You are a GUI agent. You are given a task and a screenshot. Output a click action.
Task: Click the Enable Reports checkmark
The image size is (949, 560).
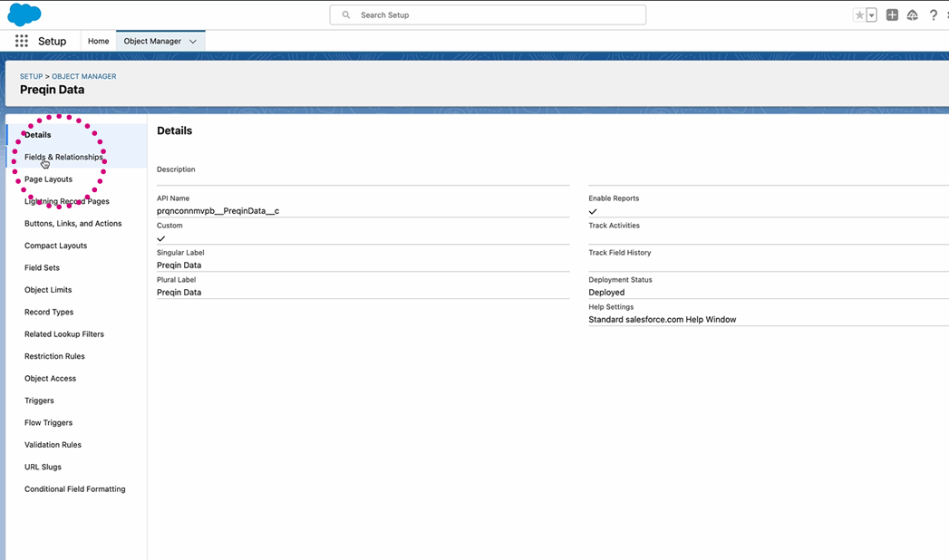point(593,212)
